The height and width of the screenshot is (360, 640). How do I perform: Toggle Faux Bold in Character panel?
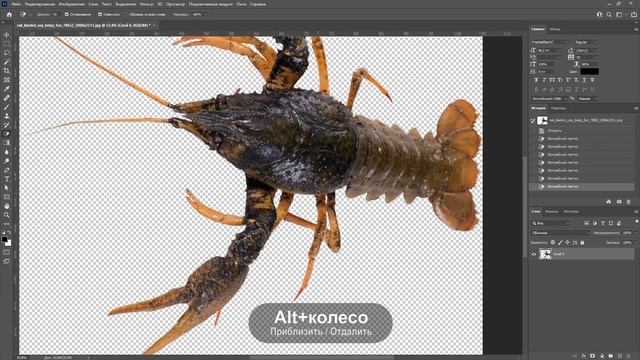click(536, 80)
